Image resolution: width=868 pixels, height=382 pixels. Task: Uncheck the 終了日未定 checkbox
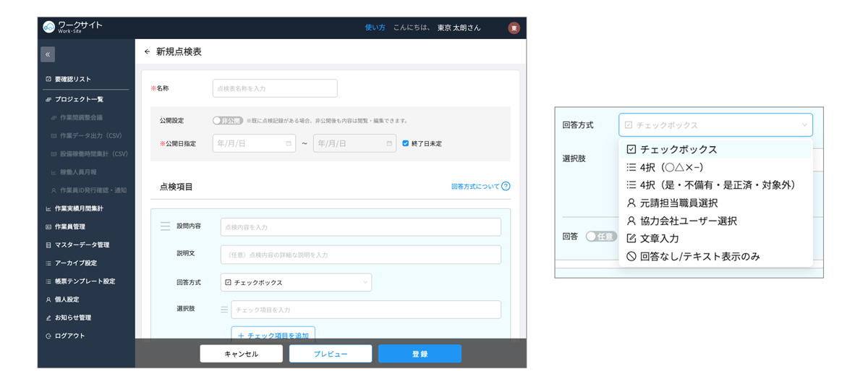(406, 143)
